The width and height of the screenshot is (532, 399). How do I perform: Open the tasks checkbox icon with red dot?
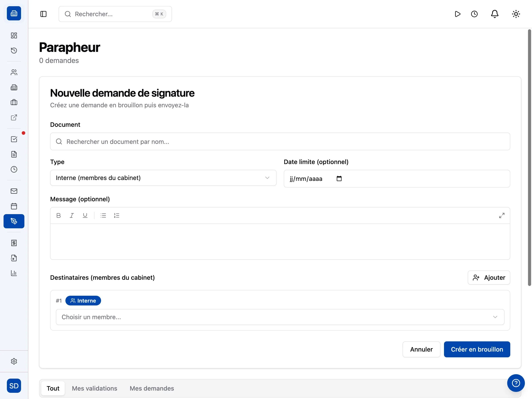click(14, 139)
